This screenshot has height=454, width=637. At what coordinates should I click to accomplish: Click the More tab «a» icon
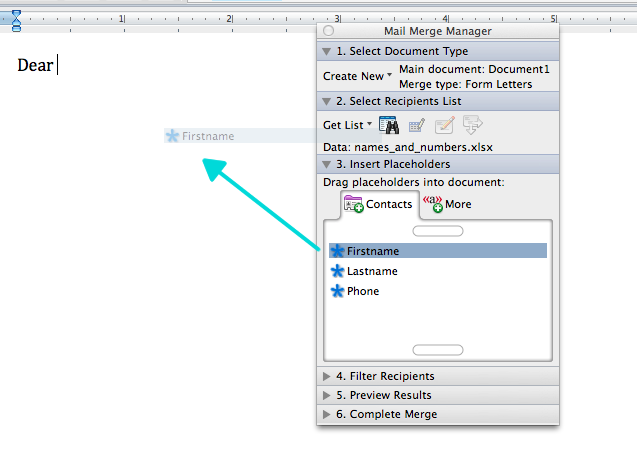pos(433,204)
